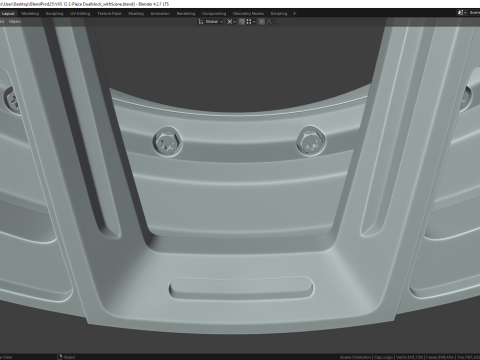This screenshot has height=360, width=480.
Task: Toggle proportional editing on
Action: [x=262, y=22]
